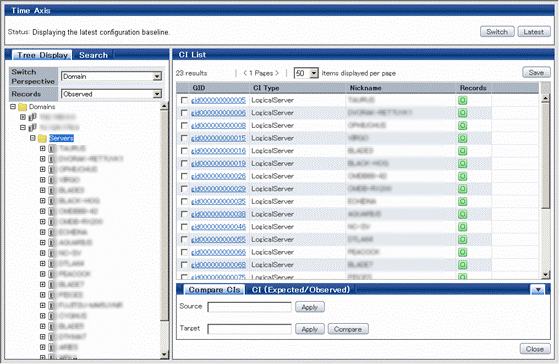Switch to the Tree Display tab
Image resolution: width=559 pixels, height=364 pixels.
point(42,55)
